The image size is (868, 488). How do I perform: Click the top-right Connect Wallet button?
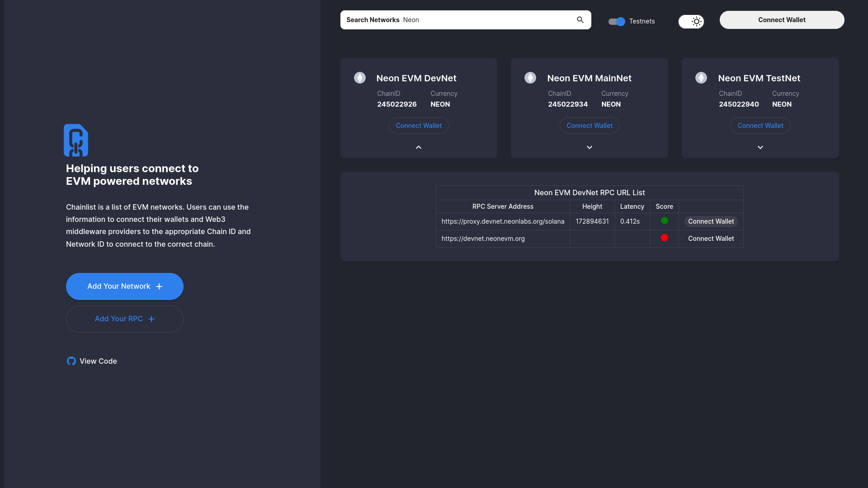click(x=782, y=20)
